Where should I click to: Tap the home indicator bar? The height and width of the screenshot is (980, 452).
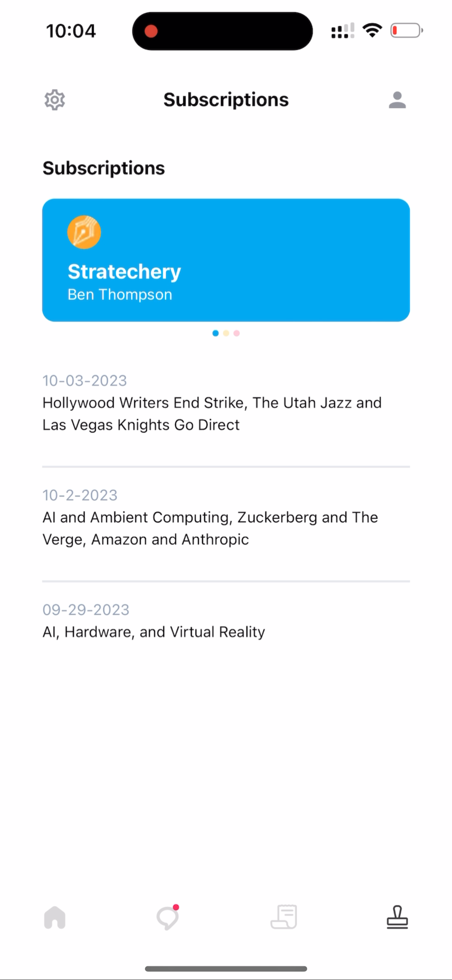click(x=226, y=968)
